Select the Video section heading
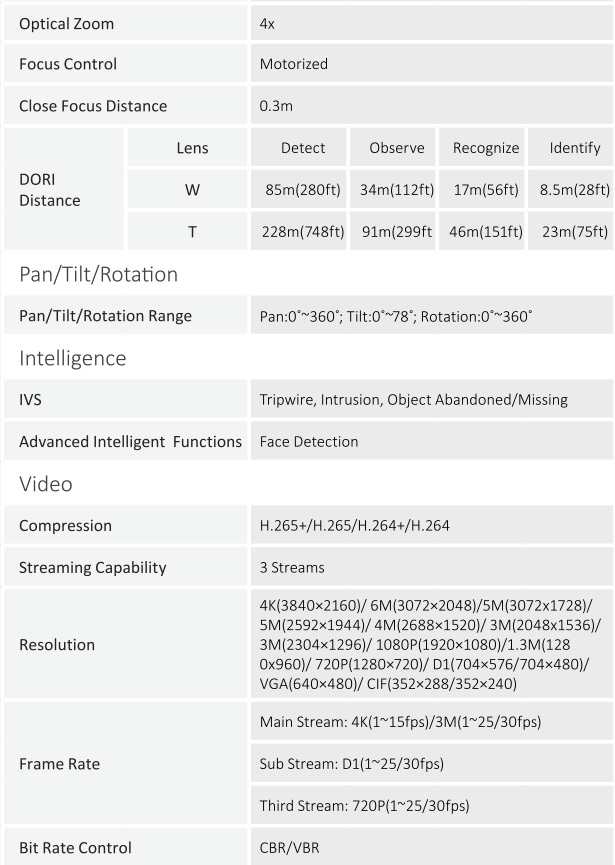This screenshot has width=615, height=865. click(46, 484)
